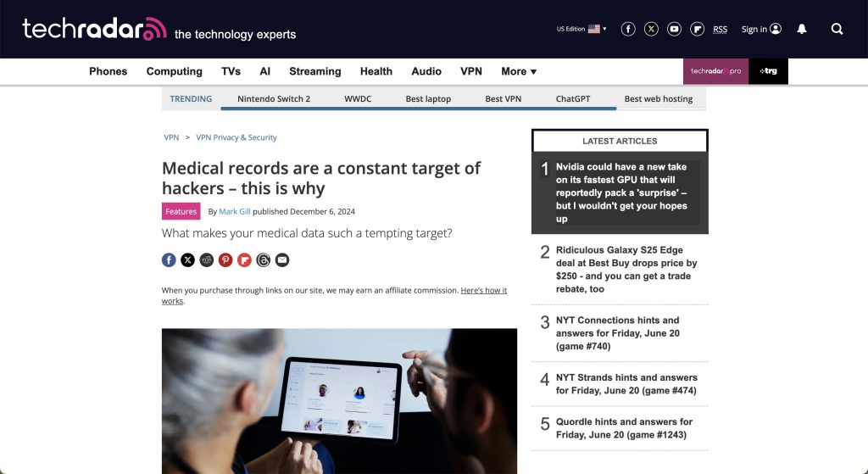Go to Computing section
This screenshot has height=474, width=868.
pos(175,71)
